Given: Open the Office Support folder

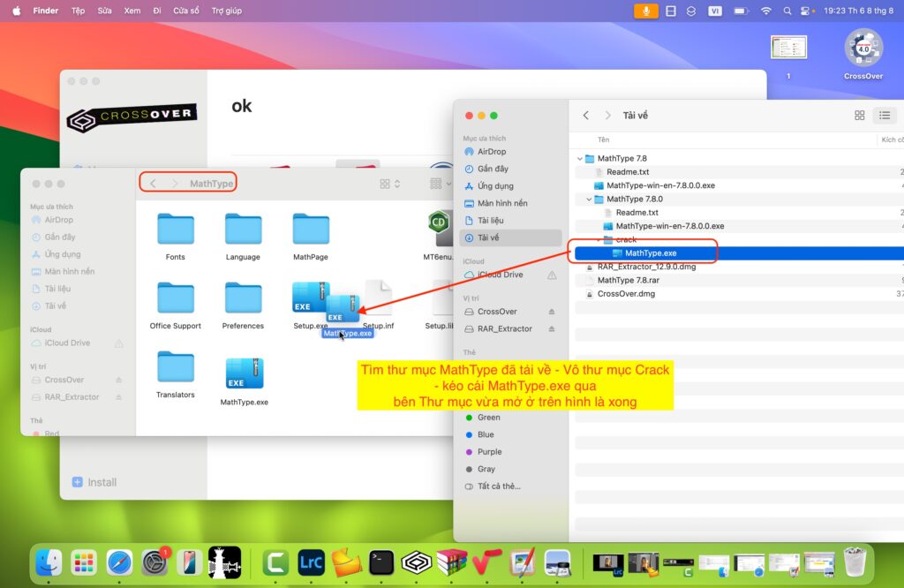Looking at the screenshot, I should click(x=175, y=298).
